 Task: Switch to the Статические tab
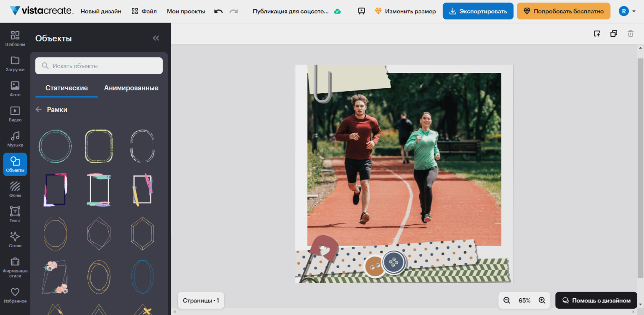click(x=66, y=88)
